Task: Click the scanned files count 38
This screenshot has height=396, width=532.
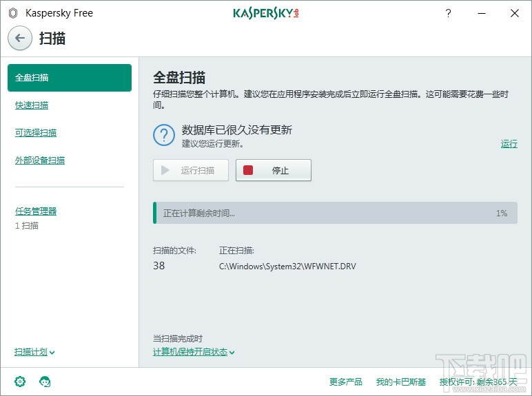Action: pyautogui.click(x=158, y=265)
